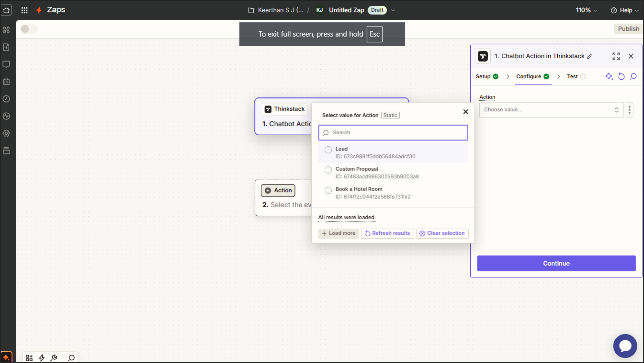
Task: Open the history clock icon in sidebar
Action: pos(6,99)
